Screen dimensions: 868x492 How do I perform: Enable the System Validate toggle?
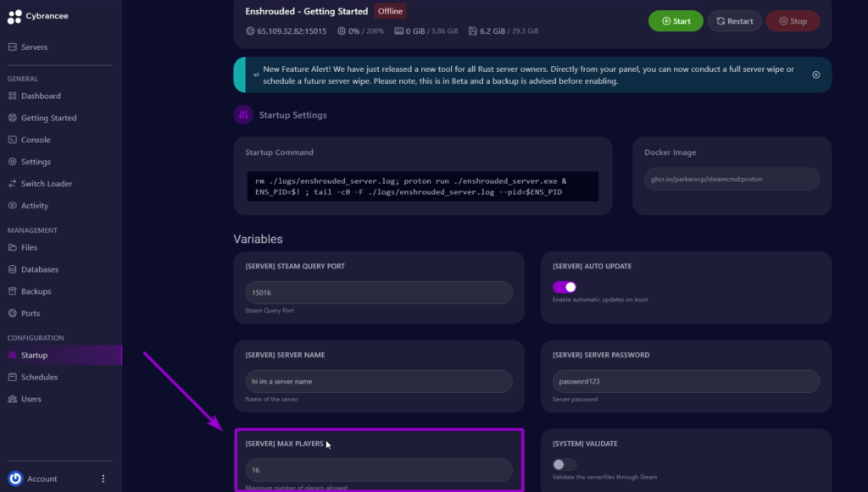click(564, 464)
